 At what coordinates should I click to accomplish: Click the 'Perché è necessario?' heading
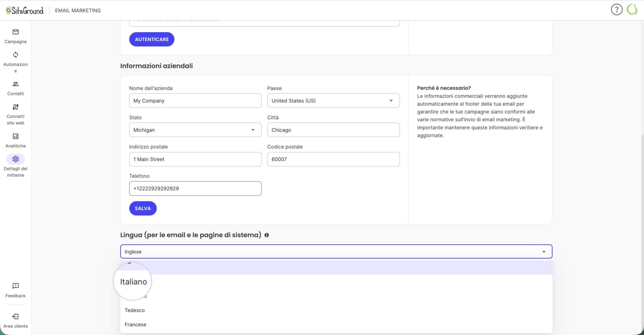[x=444, y=88]
